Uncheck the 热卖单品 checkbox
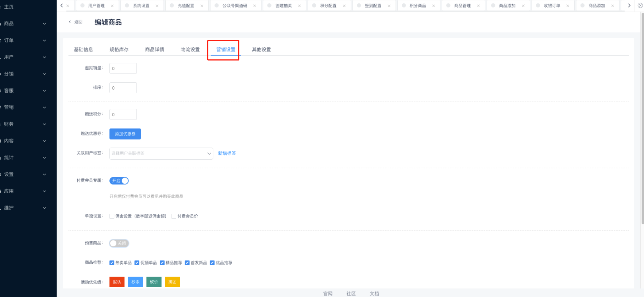644x297 pixels. [112, 263]
